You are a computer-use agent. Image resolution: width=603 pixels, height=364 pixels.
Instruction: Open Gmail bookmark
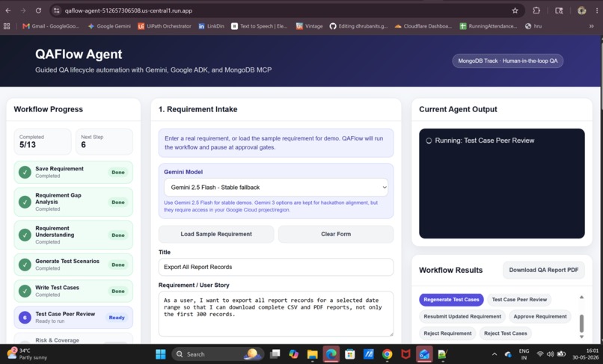click(51, 26)
